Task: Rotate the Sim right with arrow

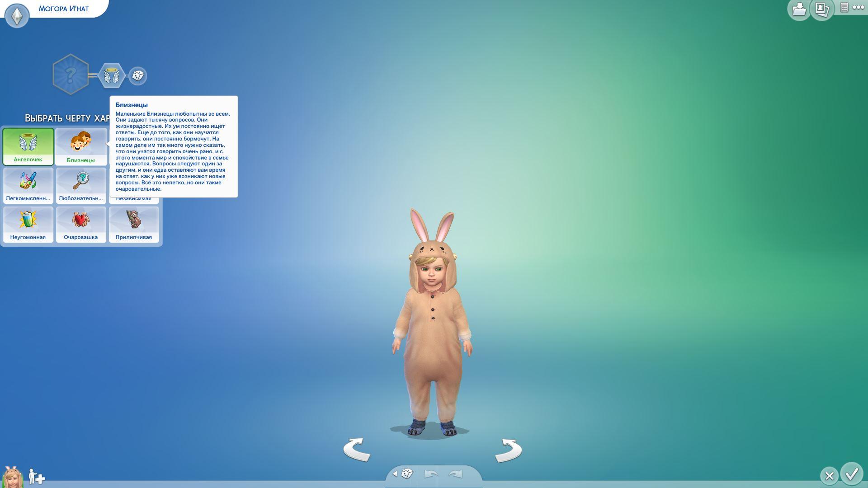Action: pos(508,450)
